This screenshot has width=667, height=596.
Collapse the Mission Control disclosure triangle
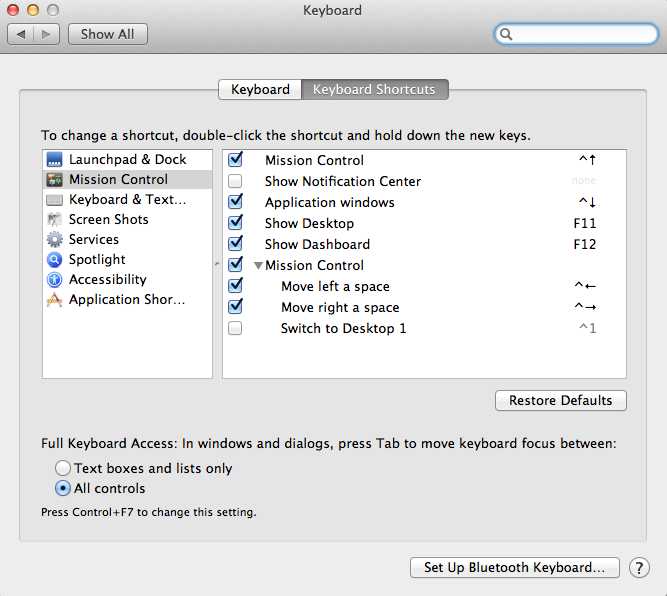tap(258, 266)
